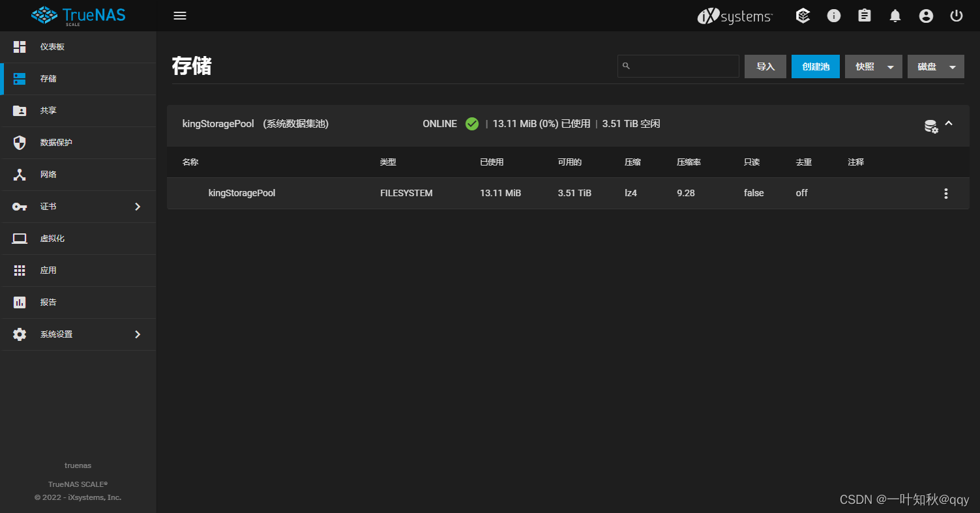
Task: Open the TrueCommand status icon
Action: coord(803,16)
